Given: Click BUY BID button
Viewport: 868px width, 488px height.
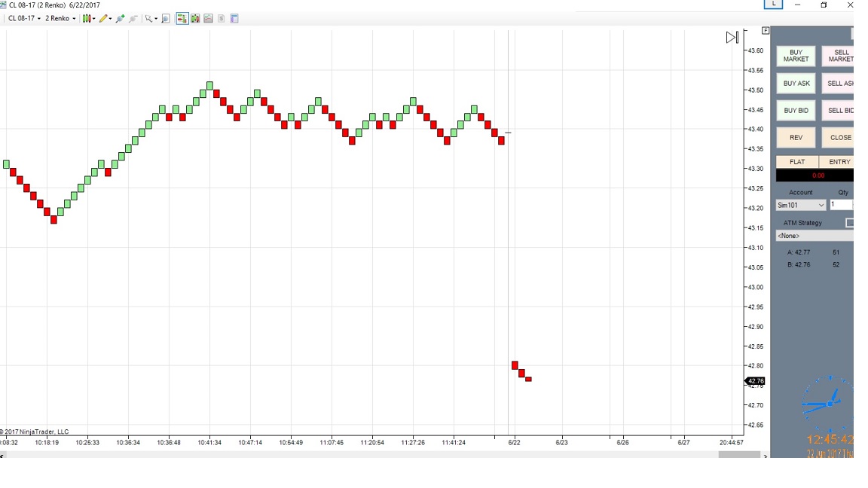Looking at the screenshot, I should [796, 110].
